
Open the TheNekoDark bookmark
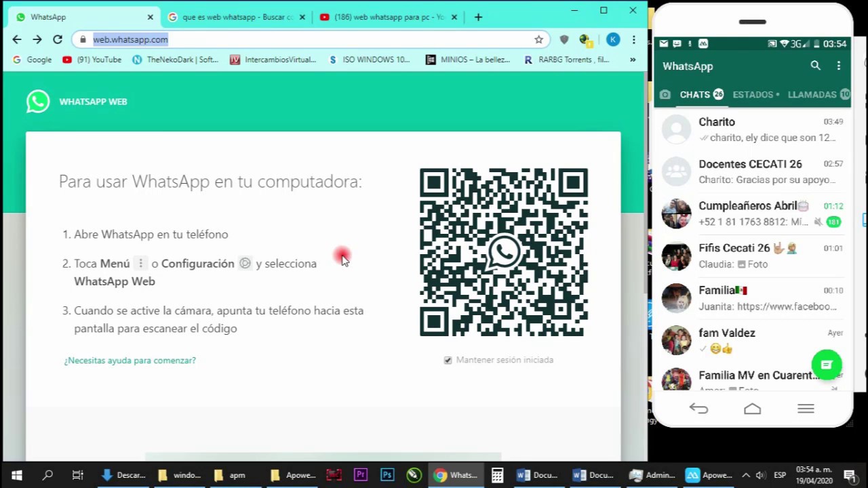[x=175, y=60]
